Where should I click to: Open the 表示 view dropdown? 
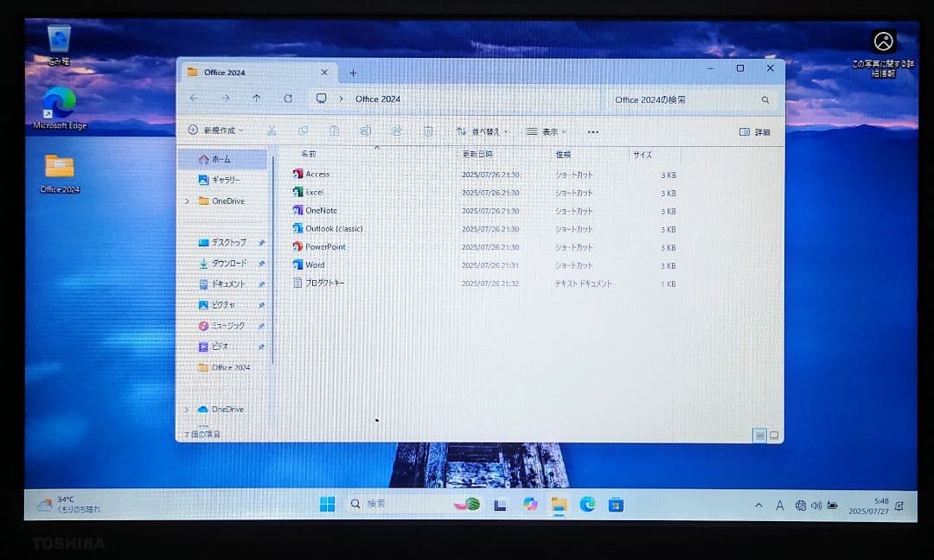pyautogui.click(x=548, y=130)
